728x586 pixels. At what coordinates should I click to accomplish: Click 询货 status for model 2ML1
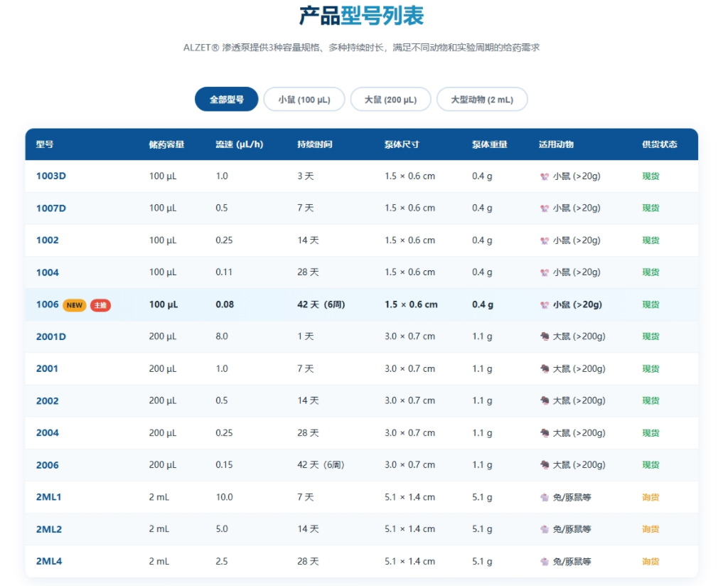650,496
